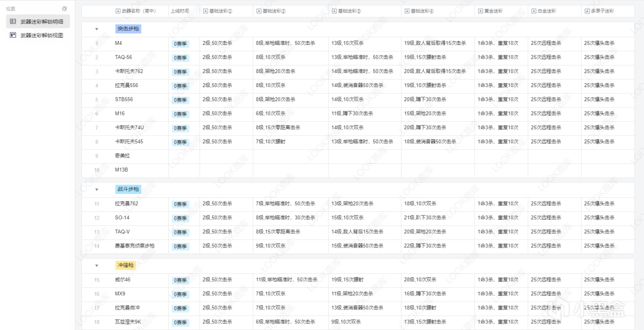
Task: Click the pin icon beside 视图
Action: 64,8
